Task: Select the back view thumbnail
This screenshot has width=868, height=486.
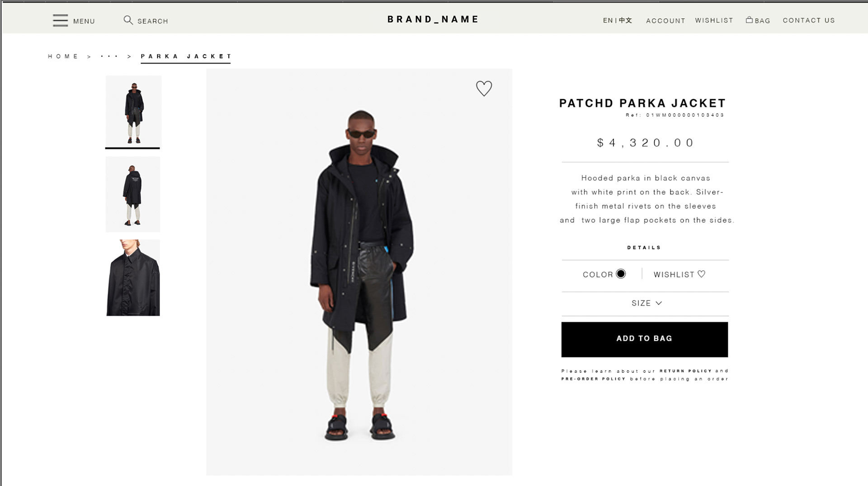Action: (x=132, y=194)
